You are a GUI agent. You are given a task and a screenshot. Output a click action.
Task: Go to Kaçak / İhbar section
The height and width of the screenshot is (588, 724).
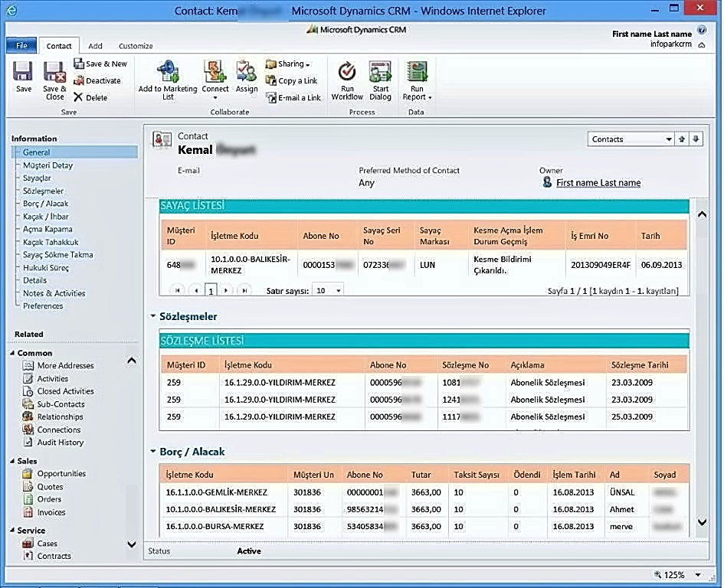coord(46,217)
